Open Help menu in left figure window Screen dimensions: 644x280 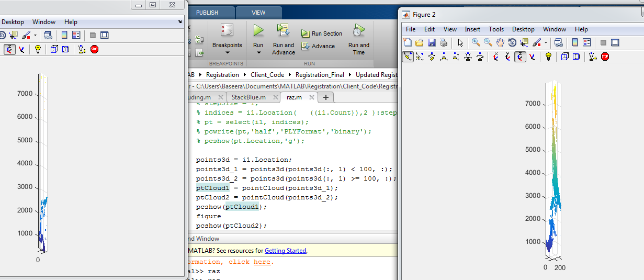(71, 22)
